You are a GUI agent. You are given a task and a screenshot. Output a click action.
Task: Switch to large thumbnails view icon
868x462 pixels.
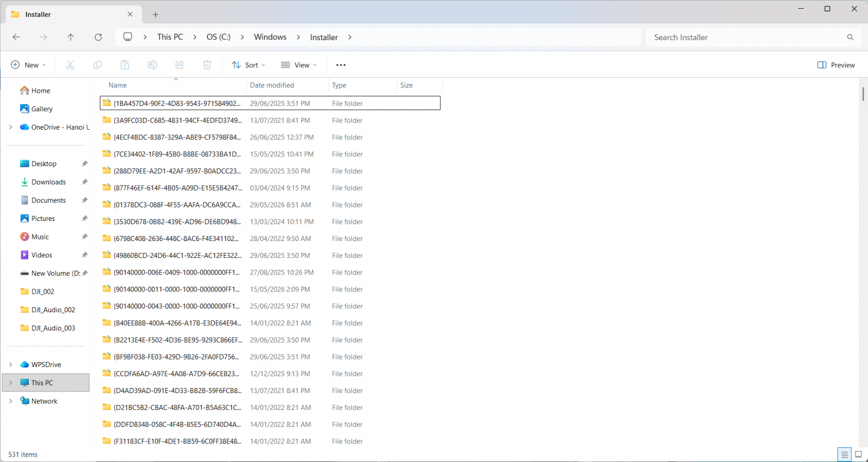coord(858,454)
